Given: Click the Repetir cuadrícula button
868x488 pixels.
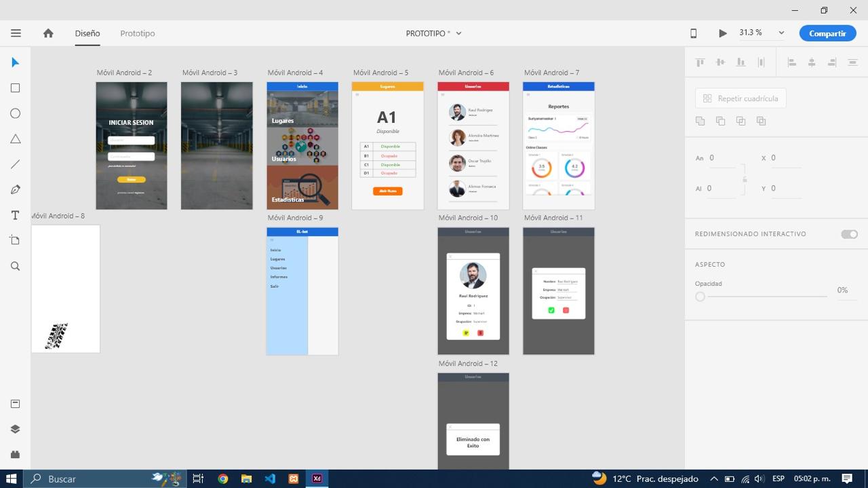Looking at the screenshot, I should coord(741,98).
